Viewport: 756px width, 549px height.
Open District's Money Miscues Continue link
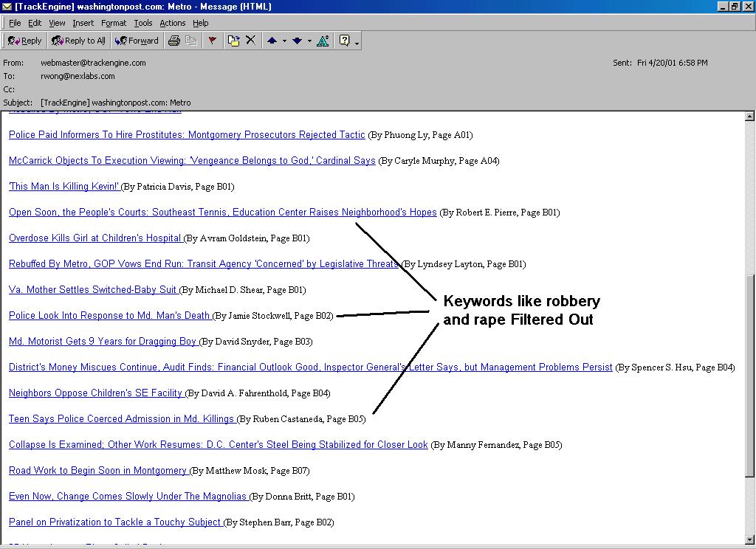[x=311, y=367]
